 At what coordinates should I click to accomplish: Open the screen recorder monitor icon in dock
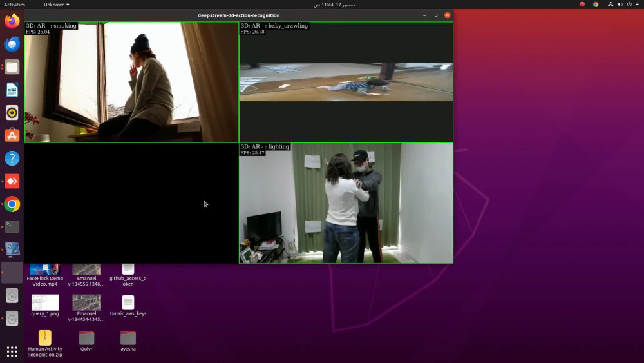click(x=12, y=250)
